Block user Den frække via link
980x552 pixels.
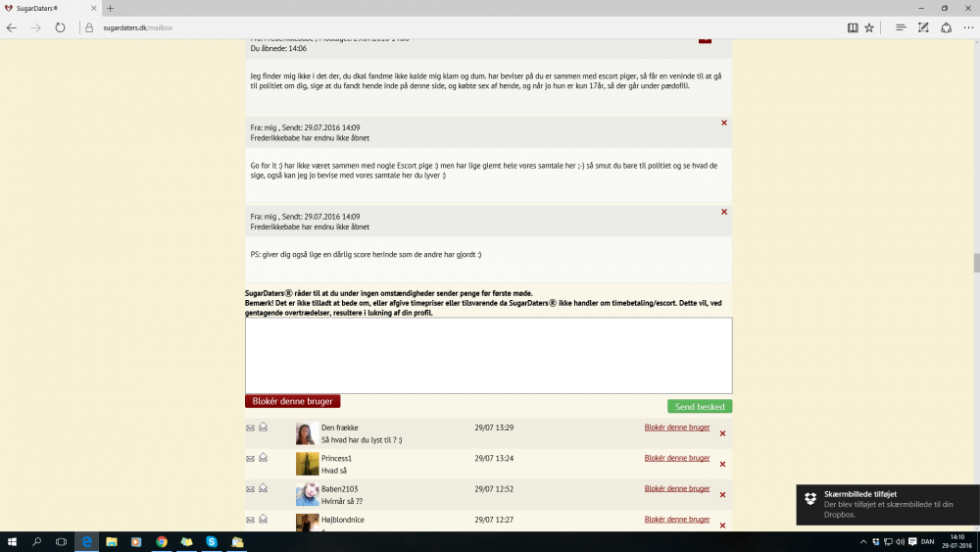click(677, 427)
